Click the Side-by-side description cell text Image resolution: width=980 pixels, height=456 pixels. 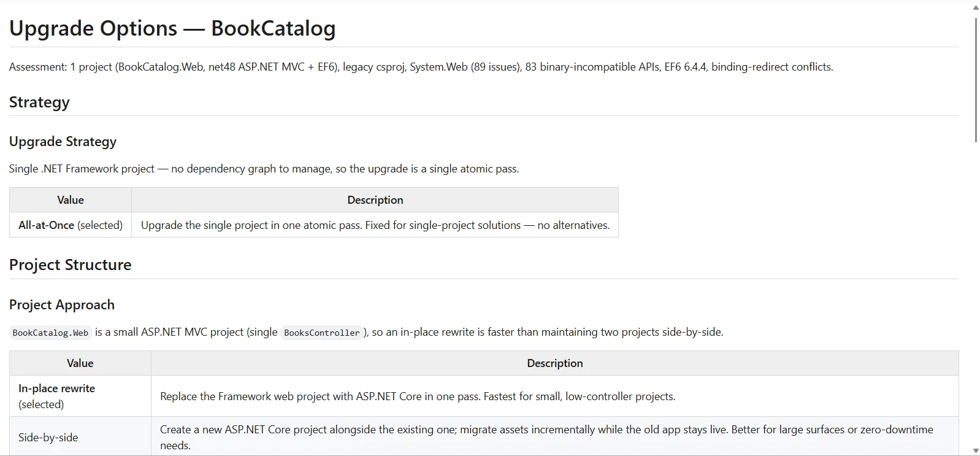(546, 437)
